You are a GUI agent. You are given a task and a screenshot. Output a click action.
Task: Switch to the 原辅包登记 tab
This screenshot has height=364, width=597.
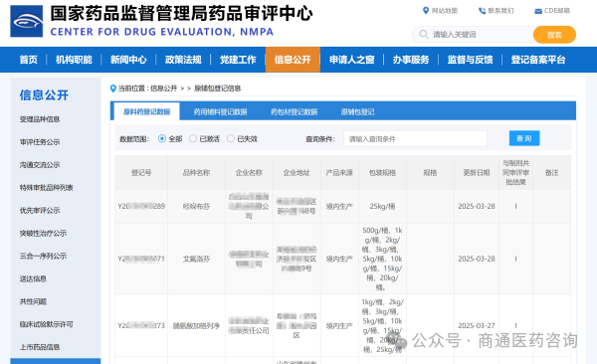click(357, 112)
